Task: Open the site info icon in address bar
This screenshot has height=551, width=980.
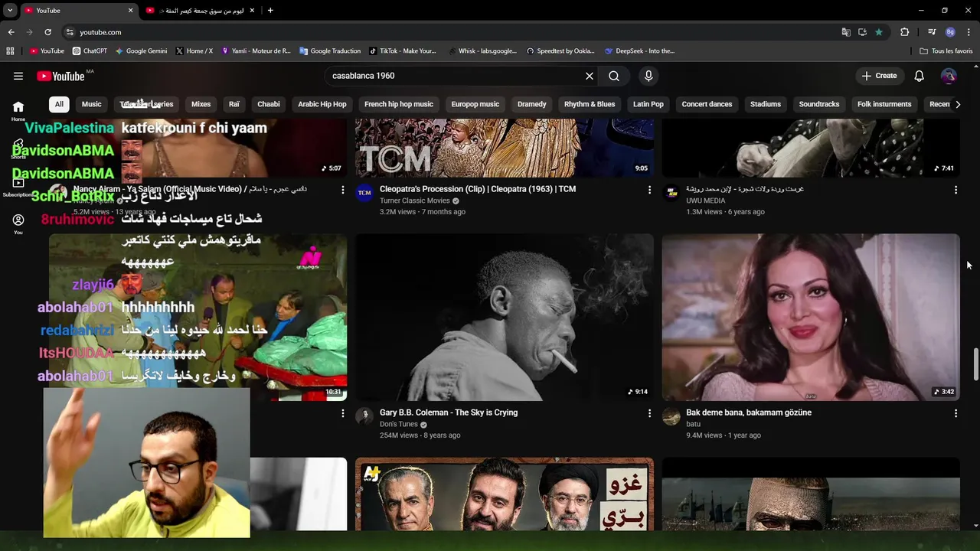Action: point(70,32)
